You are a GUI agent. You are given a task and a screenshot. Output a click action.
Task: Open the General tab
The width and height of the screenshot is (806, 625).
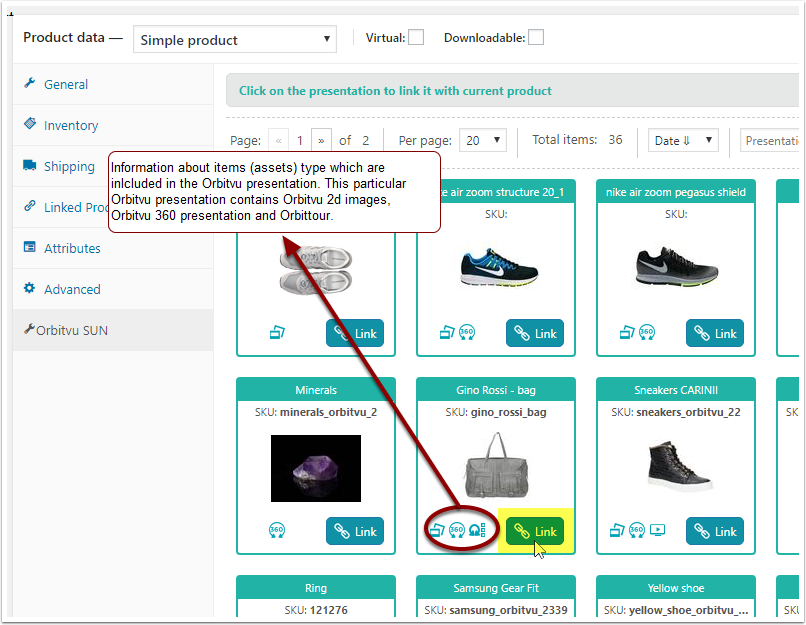tap(113, 84)
